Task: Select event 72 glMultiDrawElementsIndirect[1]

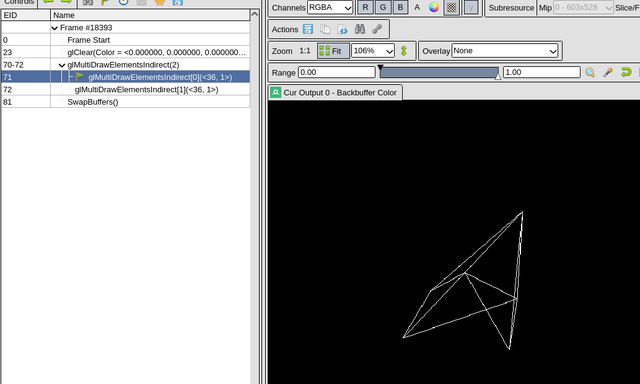Action: click(x=126, y=89)
